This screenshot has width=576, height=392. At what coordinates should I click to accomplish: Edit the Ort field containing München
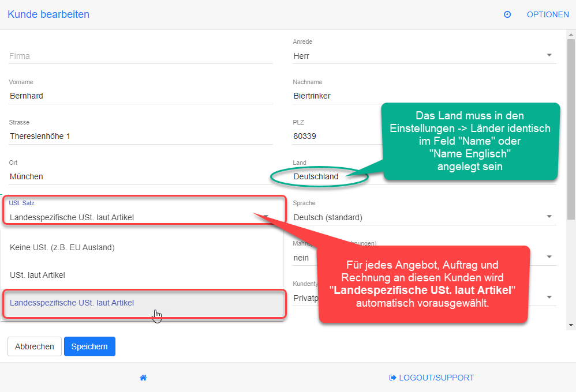141,176
